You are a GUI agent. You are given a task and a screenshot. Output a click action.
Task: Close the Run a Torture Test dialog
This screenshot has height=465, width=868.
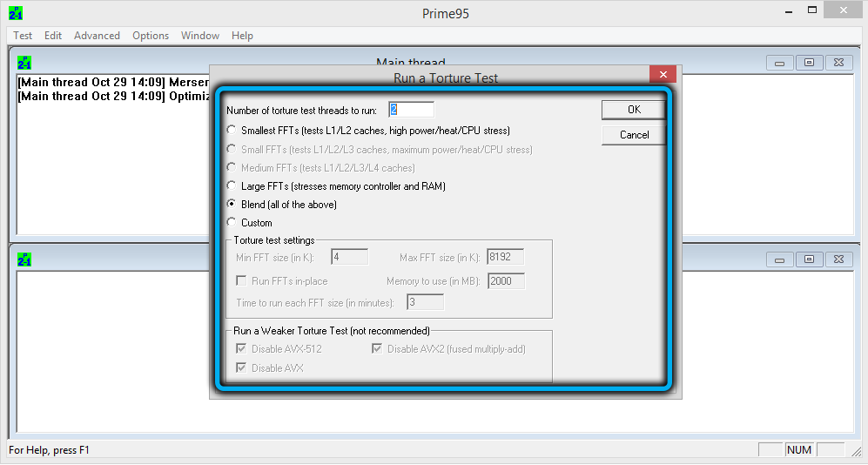663,76
